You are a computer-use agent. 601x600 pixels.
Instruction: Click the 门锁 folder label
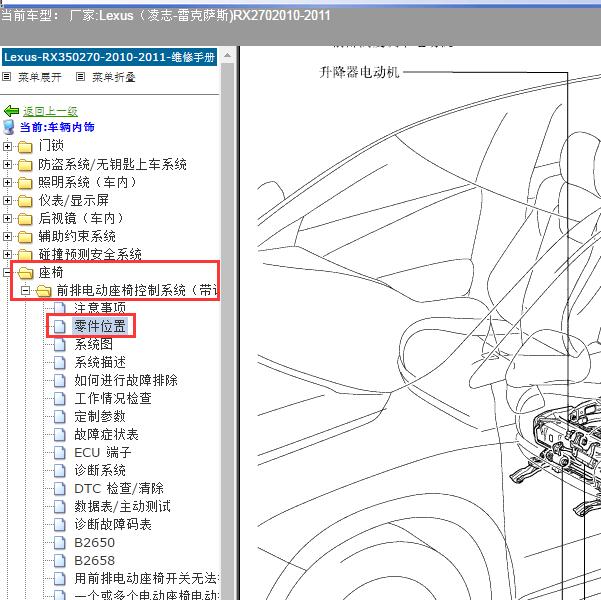(x=51, y=146)
